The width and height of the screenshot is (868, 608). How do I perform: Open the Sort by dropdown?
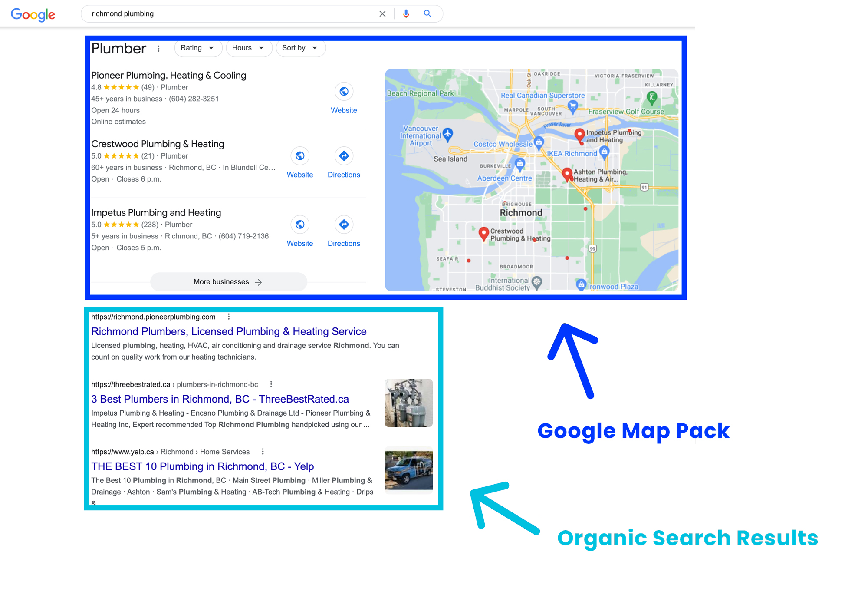click(300, 48)
